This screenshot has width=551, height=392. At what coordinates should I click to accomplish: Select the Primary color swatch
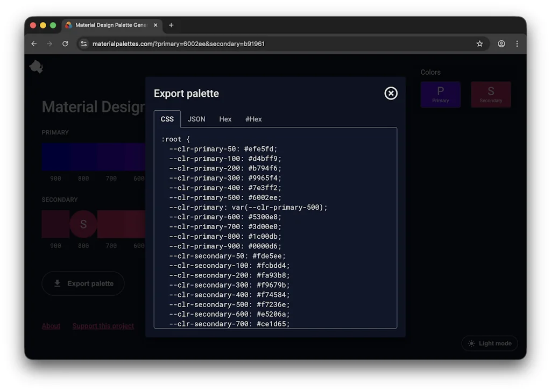click(x=441, y=94)
